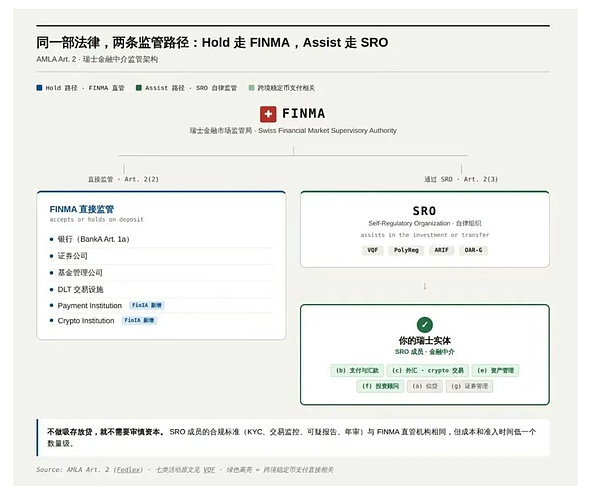Select the OAR-G tag
600x492 pixels.
point(473,250)
